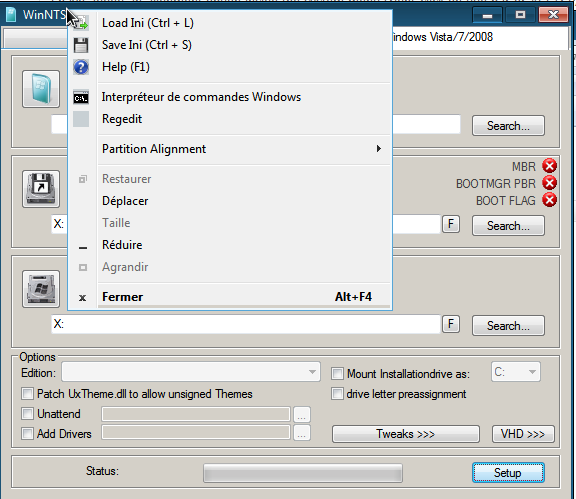Select Réduire menu entry
Viewport: 576px width, 499px height.
click(230, 245)
